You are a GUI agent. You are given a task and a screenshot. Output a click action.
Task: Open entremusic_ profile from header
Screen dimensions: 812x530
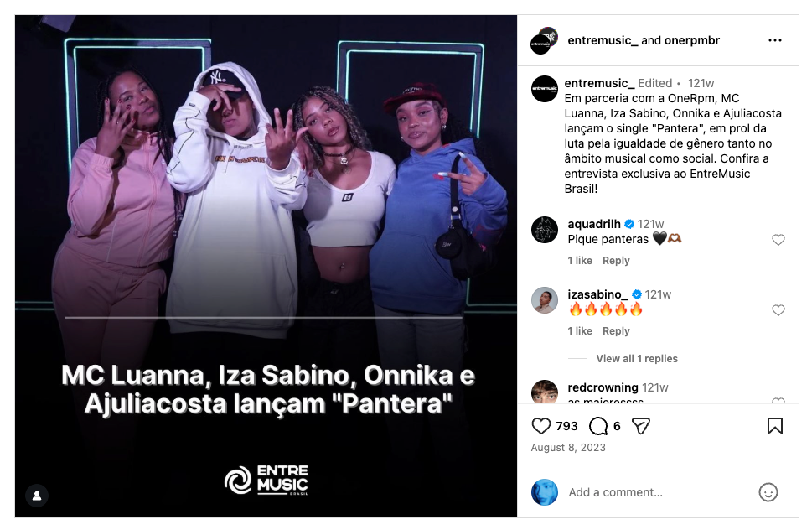tap(603, 40)
